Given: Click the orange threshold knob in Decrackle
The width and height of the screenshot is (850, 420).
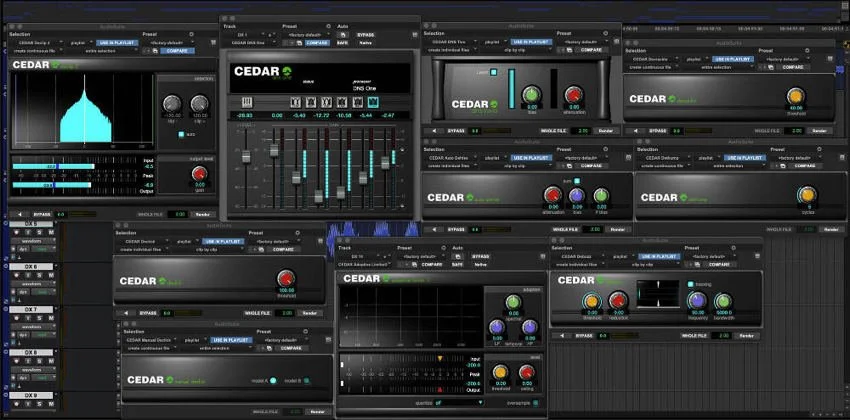Looking at the screenshot, I should (795, 96).
